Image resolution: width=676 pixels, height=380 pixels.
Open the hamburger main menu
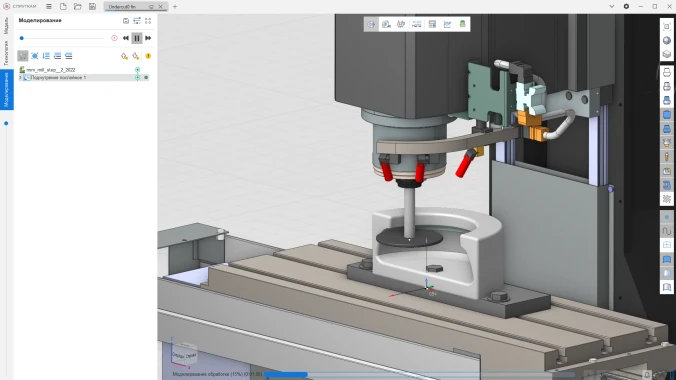(x=49, y=6)
